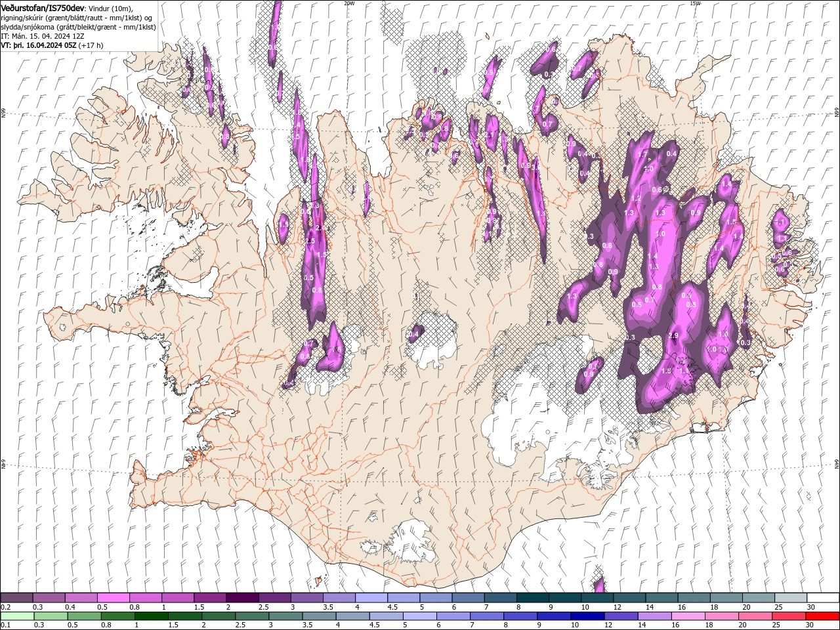Viewport: 840px width, 630px height.
Task: Pick upper legend swatch between 0.8 and 1
Action: [146, 598]
